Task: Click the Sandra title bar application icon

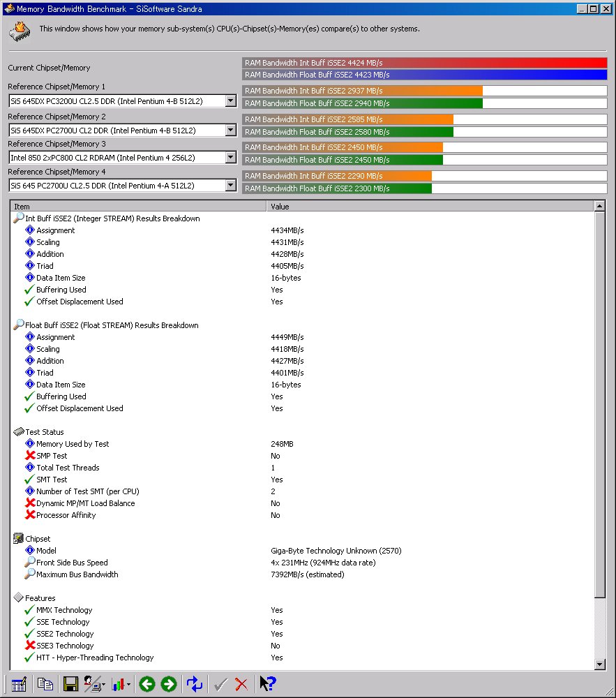Action: 9,8
